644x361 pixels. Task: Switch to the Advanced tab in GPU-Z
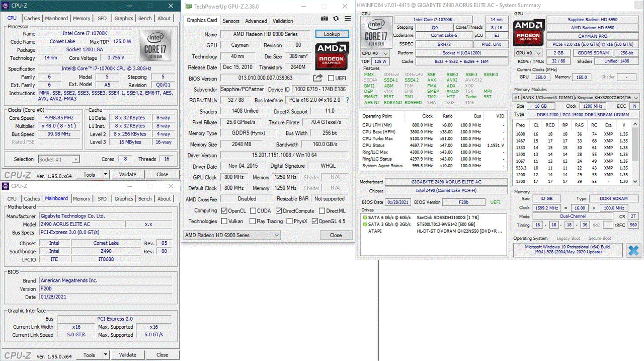(256, 21)
